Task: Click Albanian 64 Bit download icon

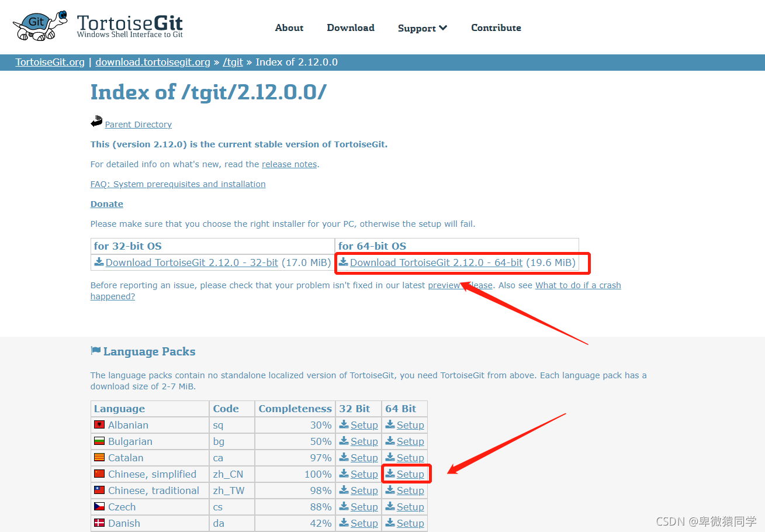Action: (390, 424)
